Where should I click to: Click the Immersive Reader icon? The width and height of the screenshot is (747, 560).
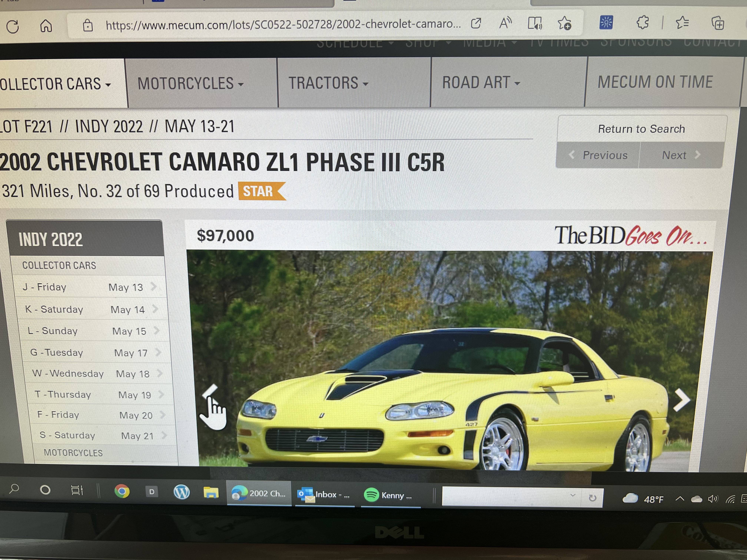pyautogui.click(x=535, y=23)
